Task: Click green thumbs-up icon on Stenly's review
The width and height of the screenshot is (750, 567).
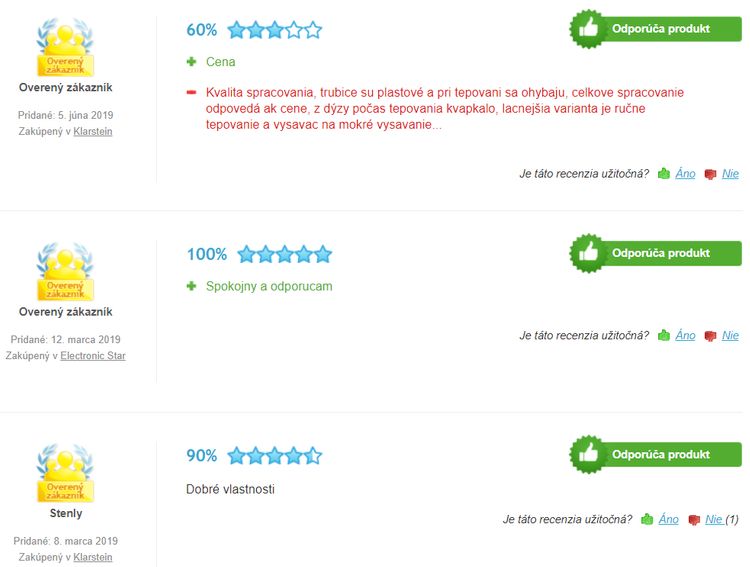Action: (x=647, y=519)
